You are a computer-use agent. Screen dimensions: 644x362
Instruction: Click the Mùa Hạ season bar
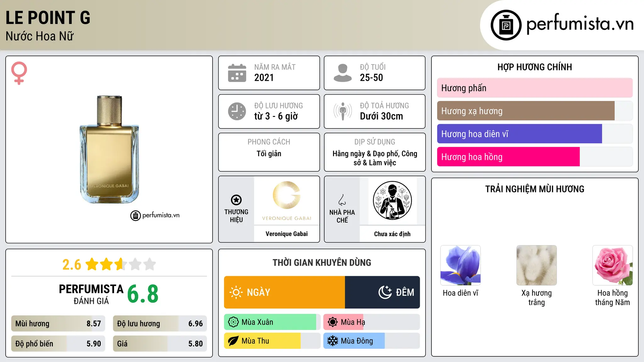(x=372, y=322)
